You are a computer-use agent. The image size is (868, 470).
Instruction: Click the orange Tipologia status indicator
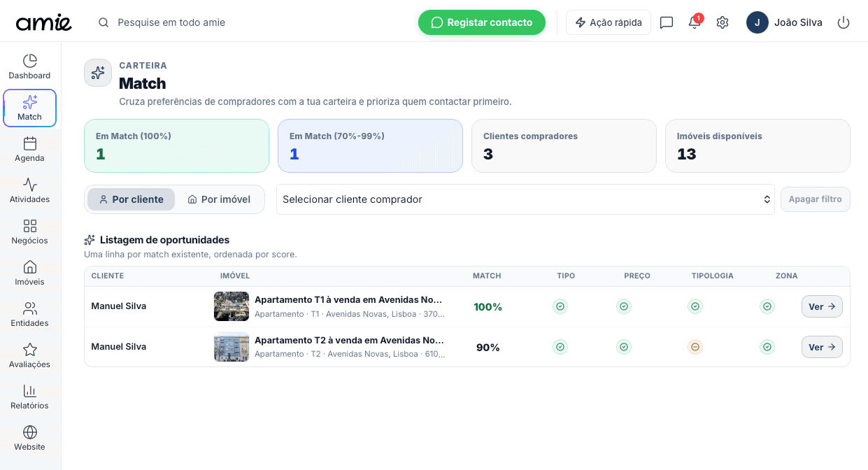click(695, 347)
